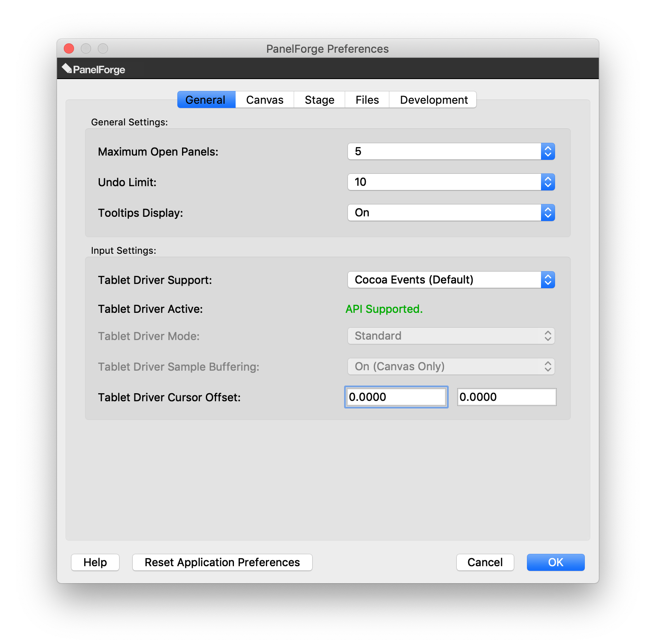Focus the first Cursor Offset field
The image size is (672, 641).
396,397
